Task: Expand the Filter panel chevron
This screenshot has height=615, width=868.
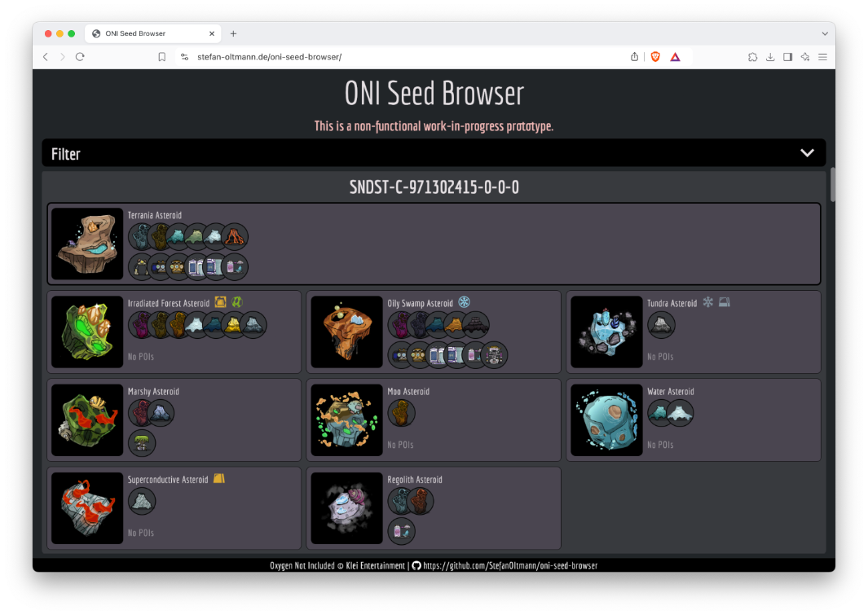Action: (x=807, y=153)
